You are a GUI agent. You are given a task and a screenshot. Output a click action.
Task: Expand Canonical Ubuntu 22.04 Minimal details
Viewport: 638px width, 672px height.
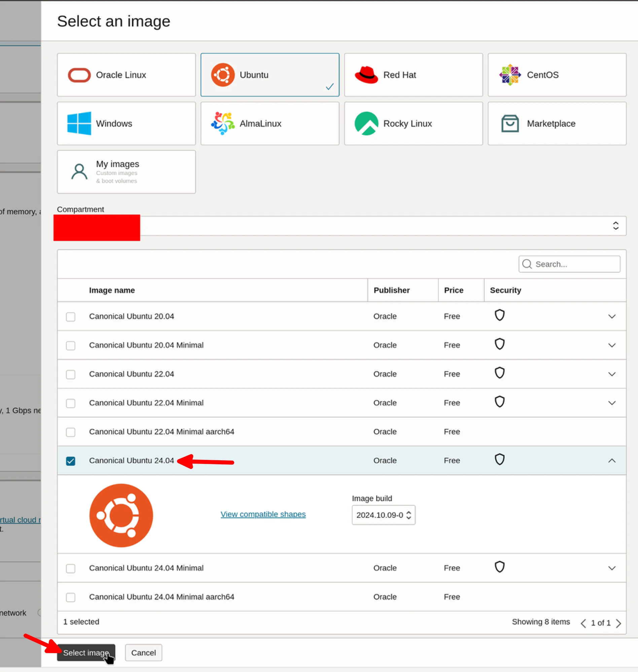(x=612, y=403)
